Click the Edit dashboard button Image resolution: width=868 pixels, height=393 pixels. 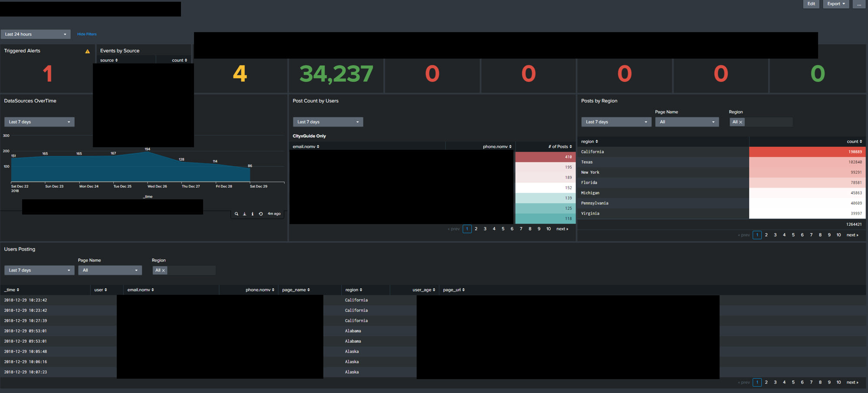click(x=811, y=4)
